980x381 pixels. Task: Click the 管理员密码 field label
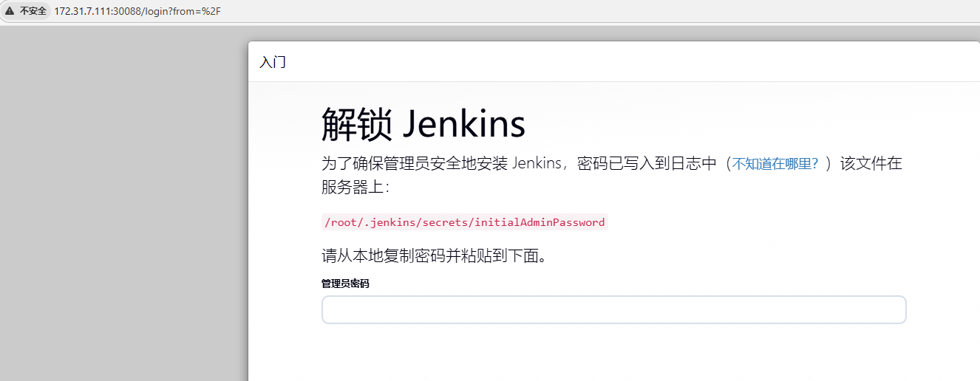coord(345,284)
